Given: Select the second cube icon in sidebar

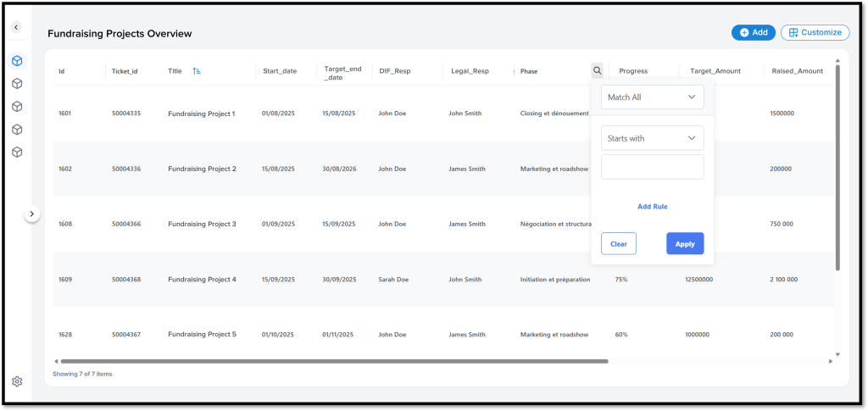Looking at the screenshot, I should tap(17, 84).
